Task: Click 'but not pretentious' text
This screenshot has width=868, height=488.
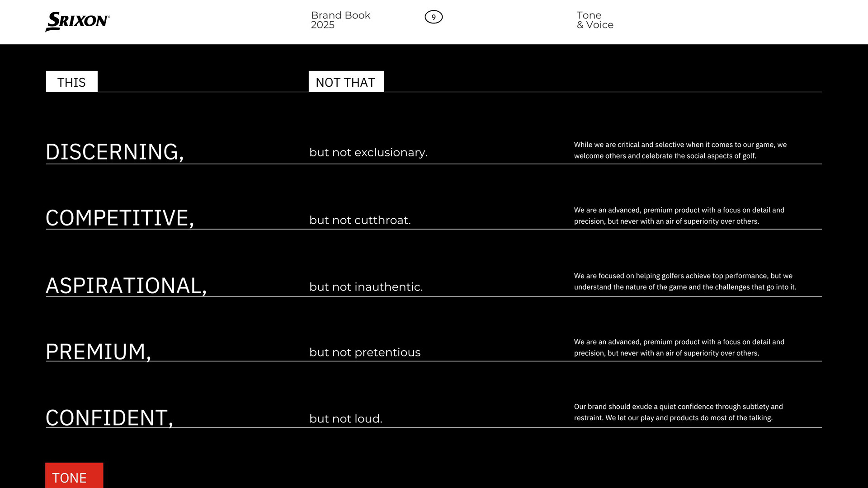Action: (365, 352)
